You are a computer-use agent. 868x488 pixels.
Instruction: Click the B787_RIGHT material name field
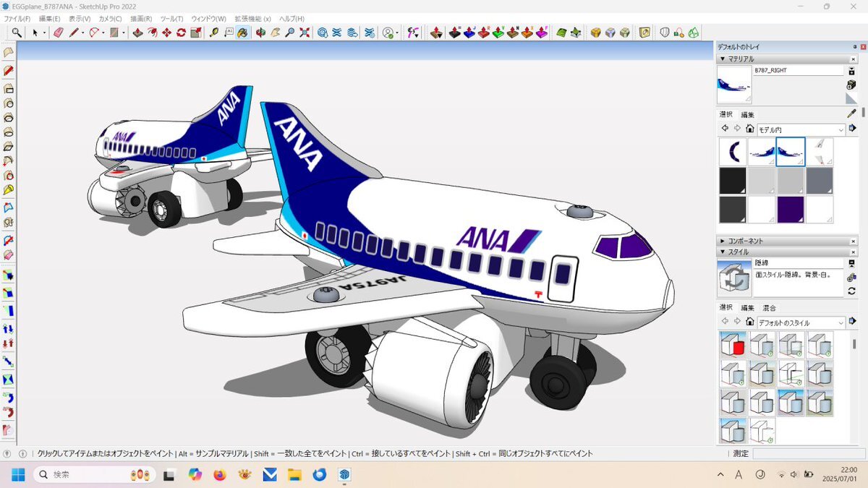point(798,71)
